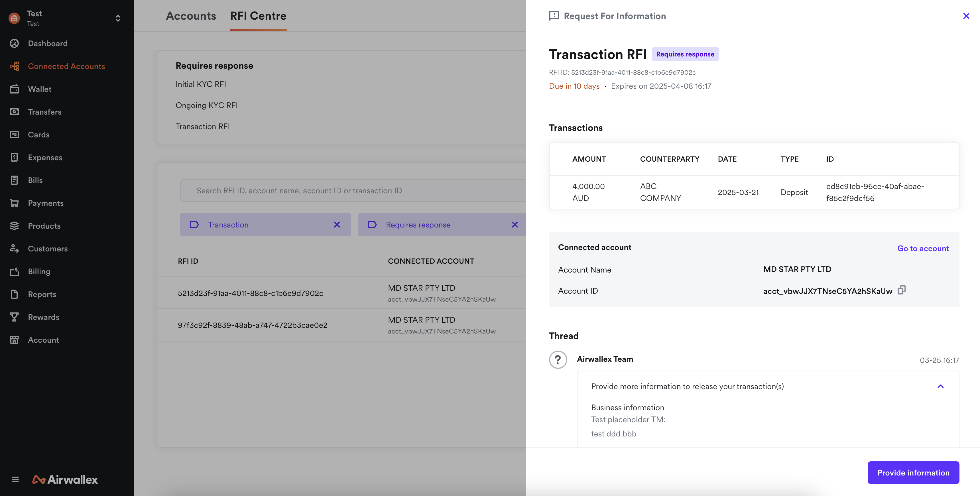Viewport: 980px width, 496px height.
Task: Open the Payments cart icon
Action: (x=14, y=203)
